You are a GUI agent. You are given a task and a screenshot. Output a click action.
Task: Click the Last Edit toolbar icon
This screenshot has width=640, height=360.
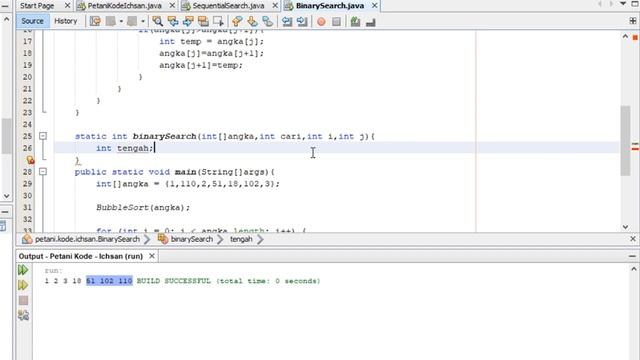95,21
